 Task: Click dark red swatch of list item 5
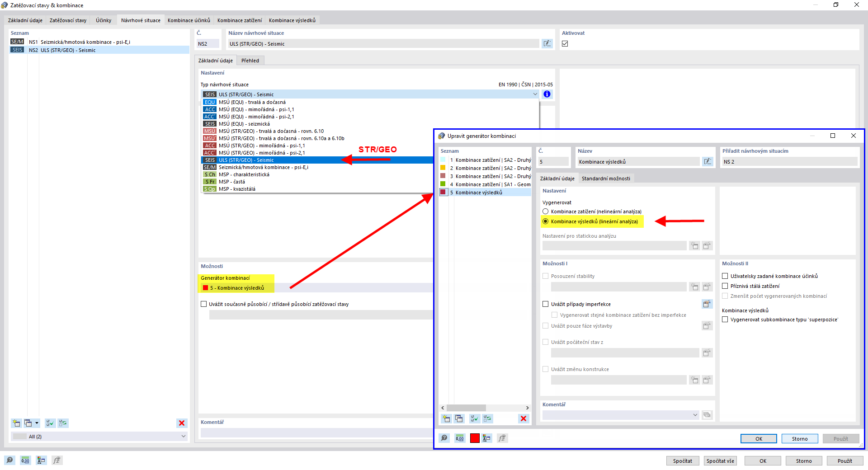coord(443,192)
